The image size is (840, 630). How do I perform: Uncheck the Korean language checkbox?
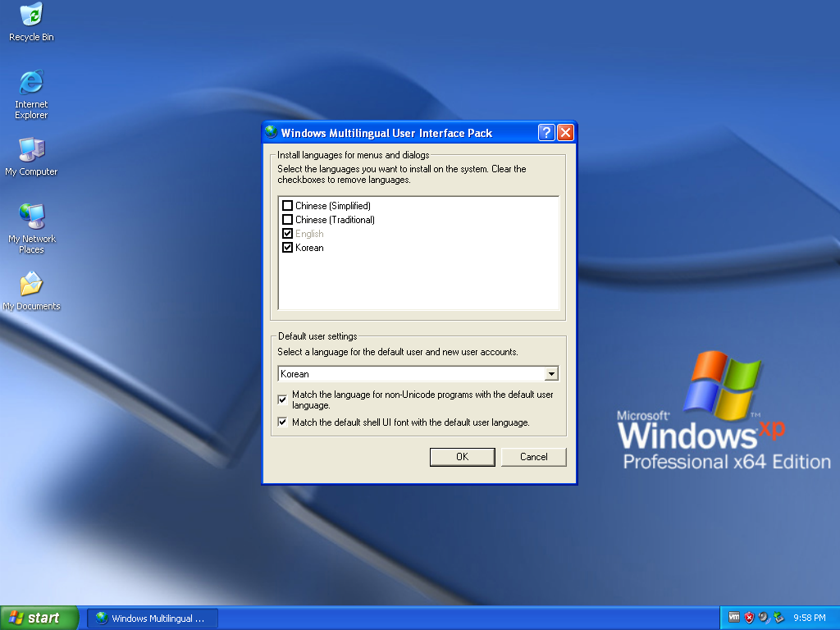288,248
